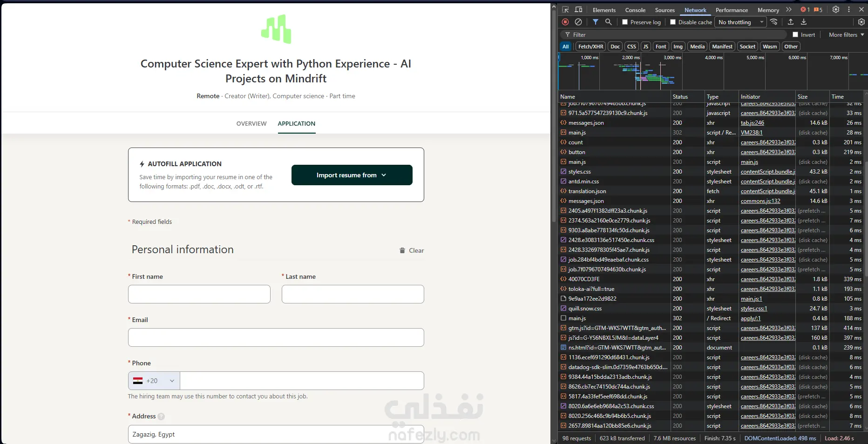This screenshot has height=444, width=868.
Task: Open the commons.js:132 initiator link
Action: 760,201
